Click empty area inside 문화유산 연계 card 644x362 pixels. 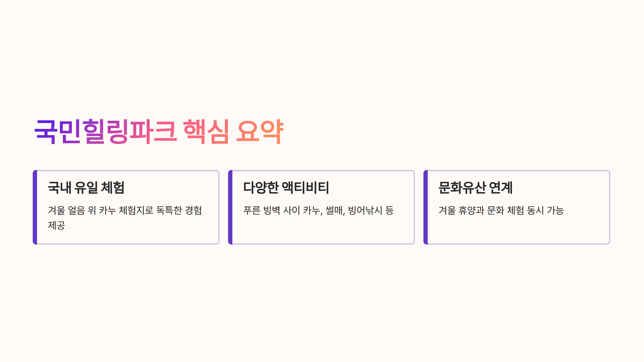click(x=518, y=230)
